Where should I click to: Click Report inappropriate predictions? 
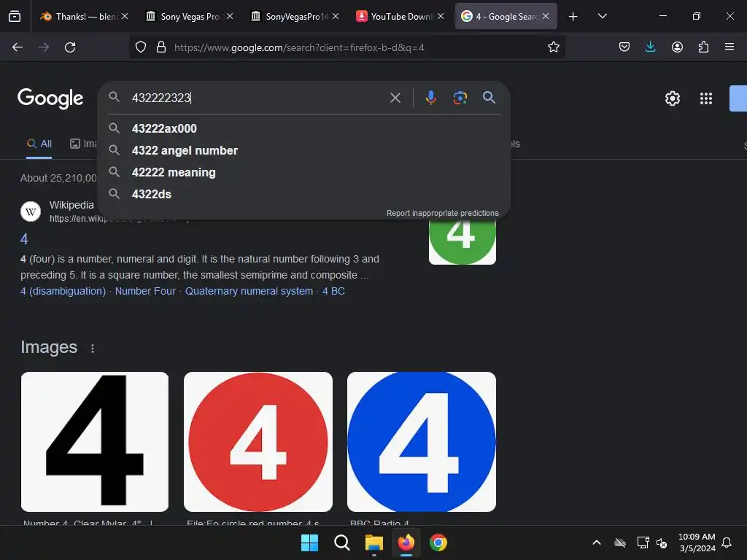442,213
